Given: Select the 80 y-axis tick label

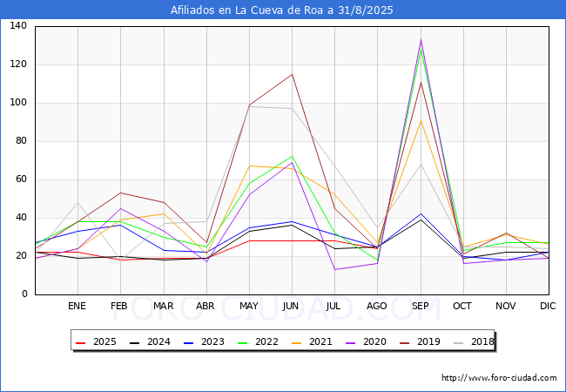Looking at the screenshot, I should (x=21, y=141).
